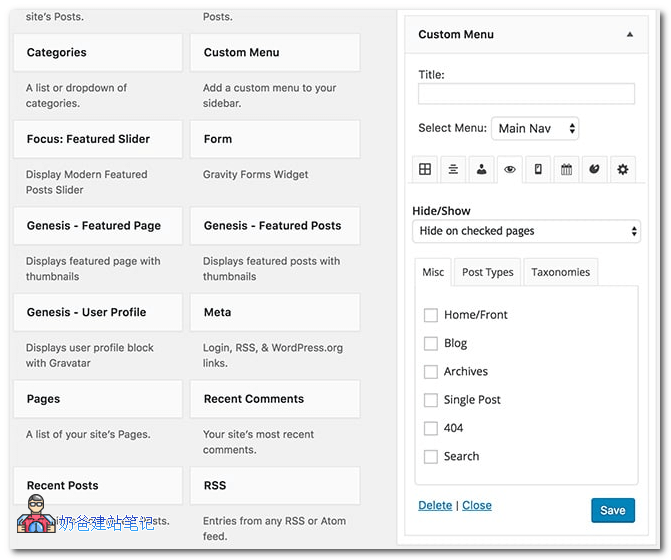Image resolution: width=671 pixels, height=560 pixels.
Task: Open the Hide on checked pages dropdown
Action: 526,231
